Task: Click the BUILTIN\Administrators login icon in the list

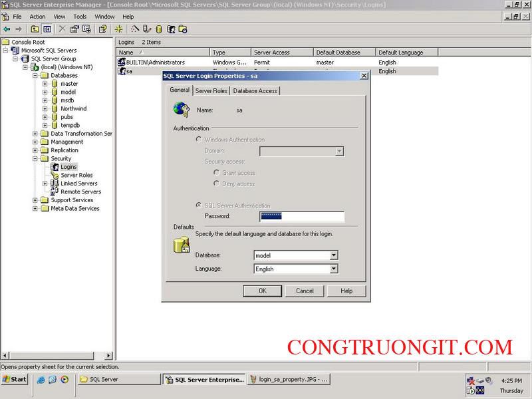Action: (x=122, y=62)
